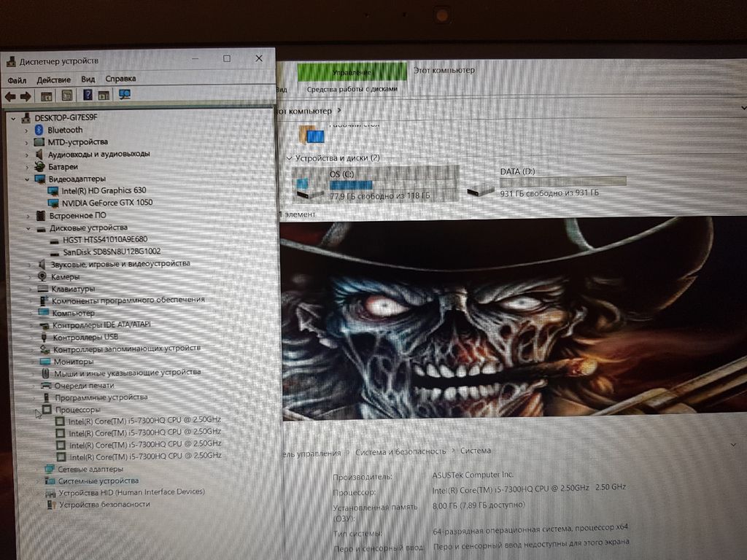Screen dimensions: 747x560
Task: Click the Properties toolbar icon
Action: click(x=67, y=96)
